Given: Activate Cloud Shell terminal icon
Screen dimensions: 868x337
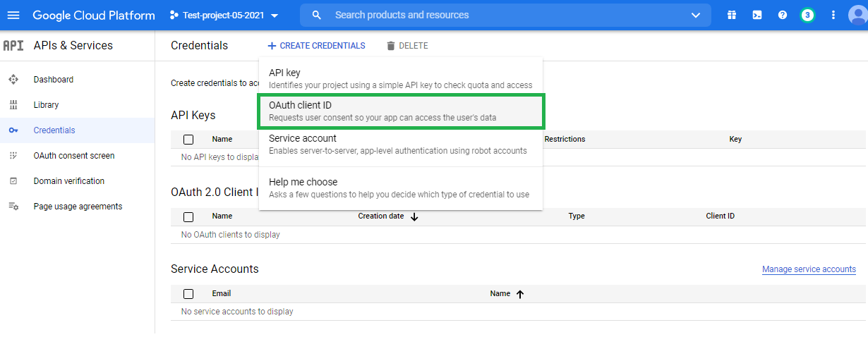Looking at the screenshot, I should click(x=757, y=15).
